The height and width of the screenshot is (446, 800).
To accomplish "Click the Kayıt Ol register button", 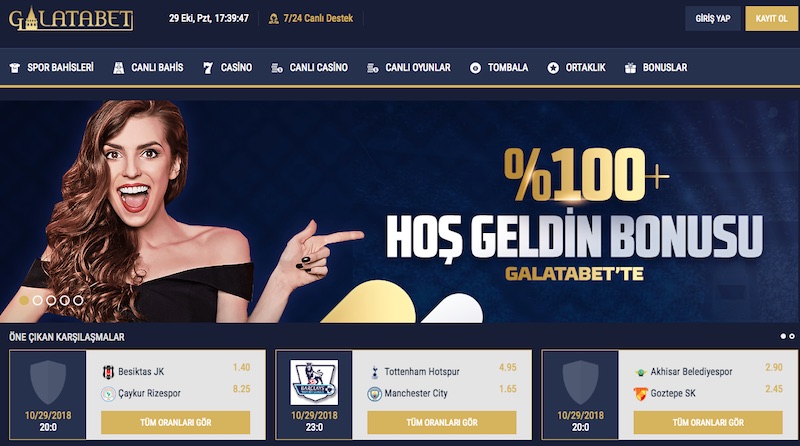I will 771,18.
